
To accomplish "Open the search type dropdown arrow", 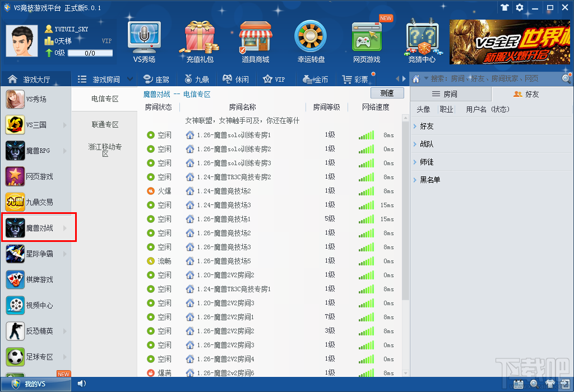I will point(426,78).
